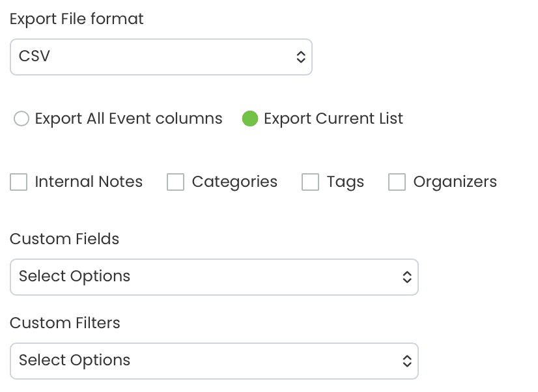Click the up-down arrows on the CSV selector

[300, 57]
